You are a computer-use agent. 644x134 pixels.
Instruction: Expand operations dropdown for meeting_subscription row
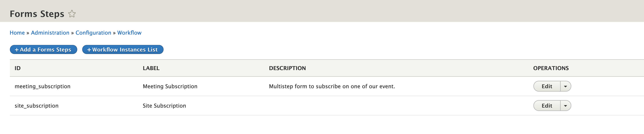[x=565, y=86]
